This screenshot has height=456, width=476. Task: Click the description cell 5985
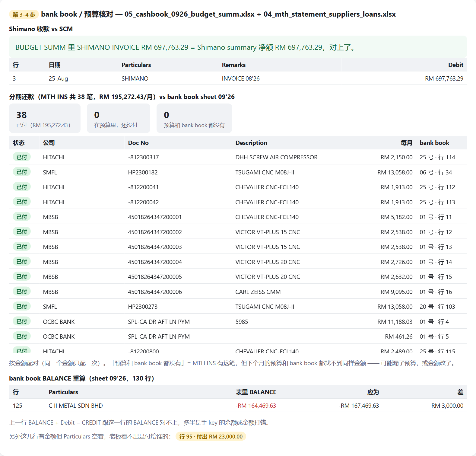pos(242,322)
